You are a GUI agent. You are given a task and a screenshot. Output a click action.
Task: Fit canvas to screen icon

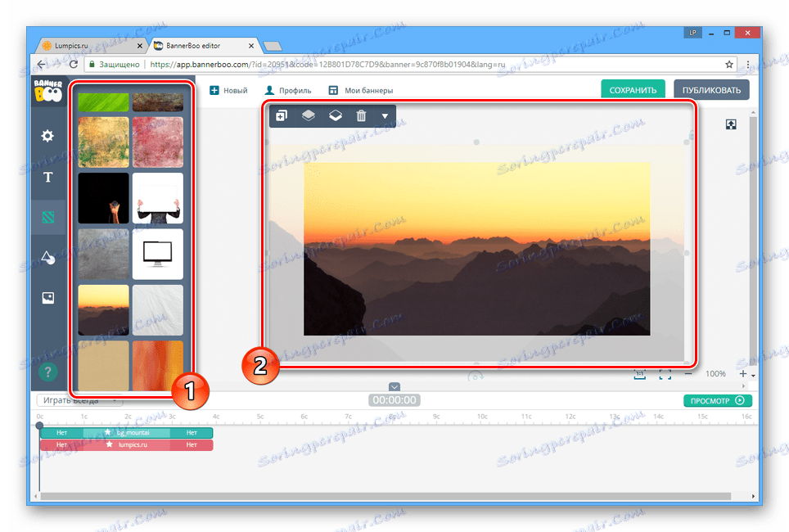click(665, 375)
